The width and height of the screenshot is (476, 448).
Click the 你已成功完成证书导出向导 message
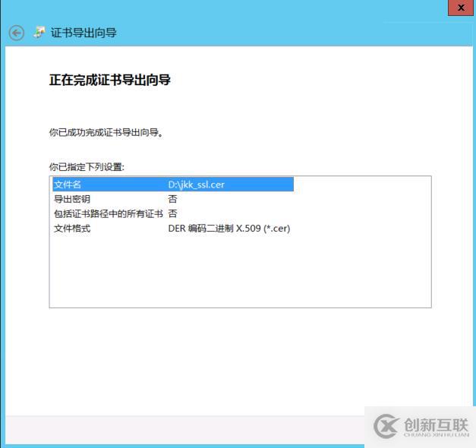(106, 132)
